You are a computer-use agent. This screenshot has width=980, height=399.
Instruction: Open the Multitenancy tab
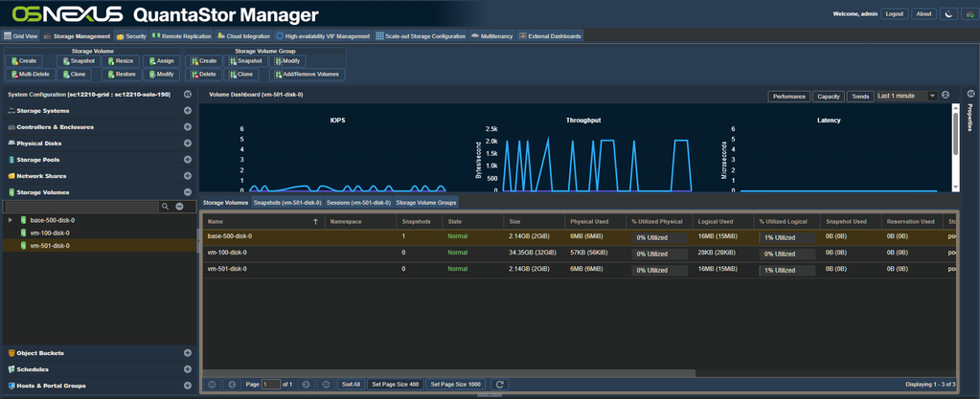point(491,36)
